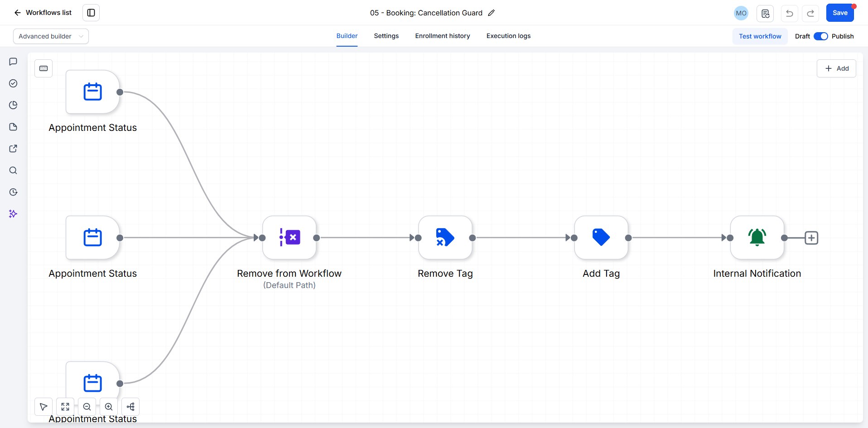Toggle the sidebar panel icon
This screenshot has width=868, height=428.
[91, 13]
